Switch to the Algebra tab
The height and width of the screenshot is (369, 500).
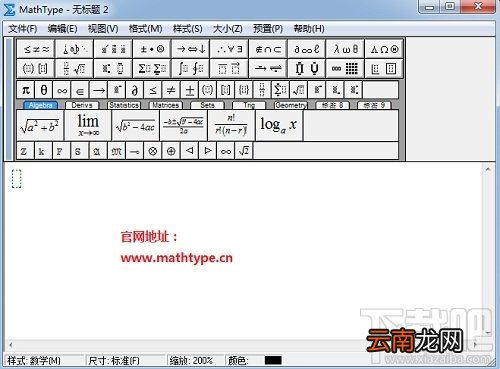(40, 105)
